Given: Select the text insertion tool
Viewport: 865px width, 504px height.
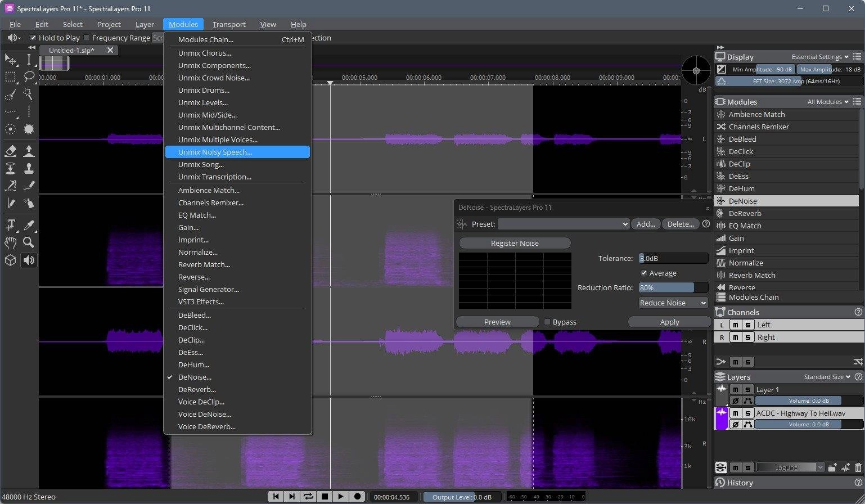Looking at the screenshot, I should 10,225.
